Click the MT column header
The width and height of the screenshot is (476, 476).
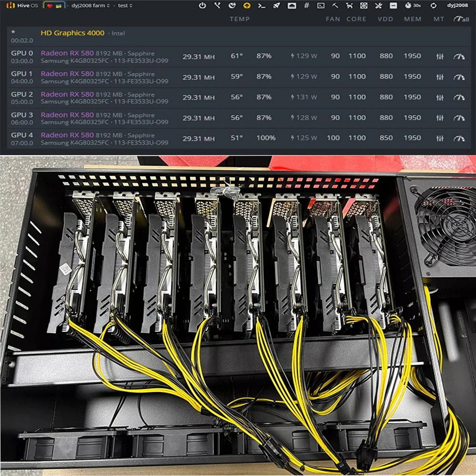click(x=439, y=19)
